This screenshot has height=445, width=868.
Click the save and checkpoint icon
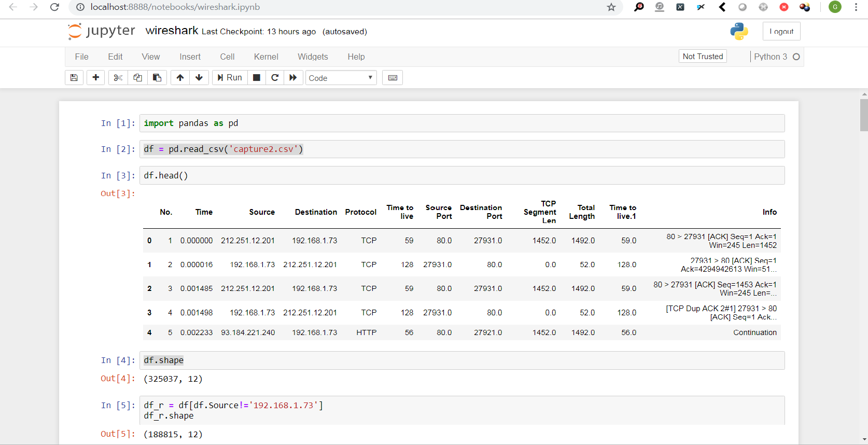click(x=74, y=78)
